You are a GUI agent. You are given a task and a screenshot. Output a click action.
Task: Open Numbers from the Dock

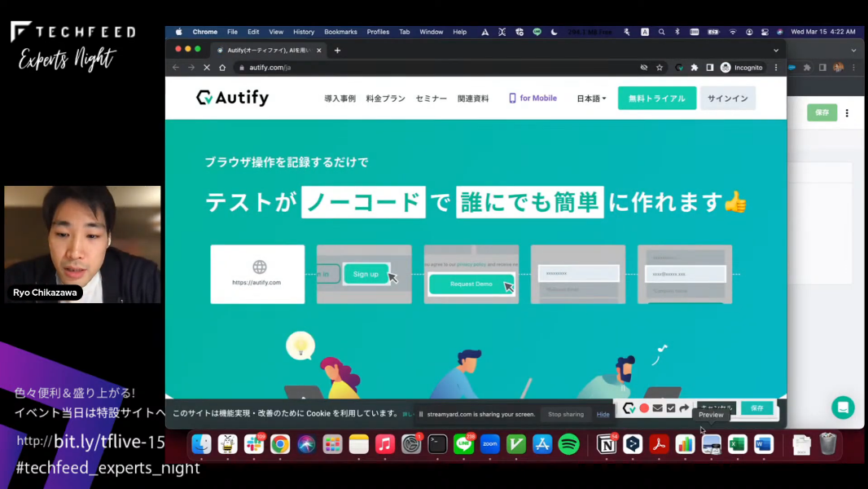(686, 444)
